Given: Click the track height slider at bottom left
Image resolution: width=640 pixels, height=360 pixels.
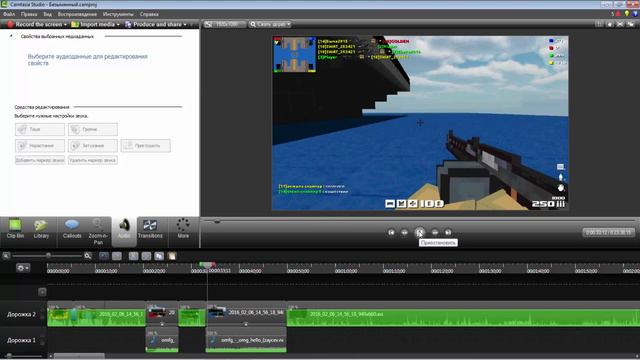Looking at the screenshot, I should [x=9, y=356].
